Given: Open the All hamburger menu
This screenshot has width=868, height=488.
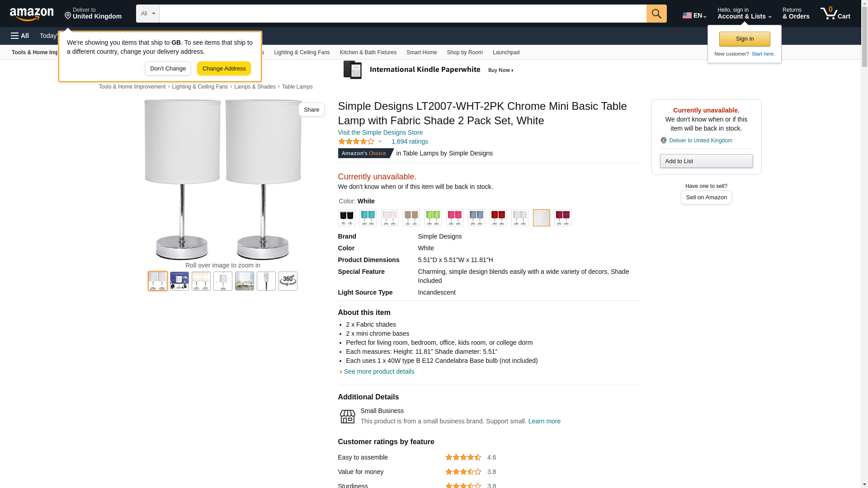Looking at the screenshot, I should tap(20, 36).
